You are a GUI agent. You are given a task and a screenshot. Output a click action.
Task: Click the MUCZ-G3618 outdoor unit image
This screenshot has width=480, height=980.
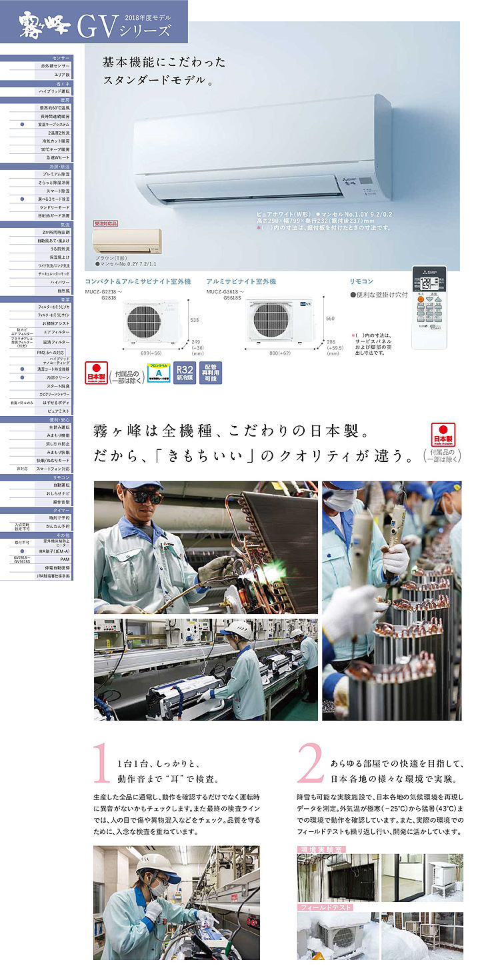point(281,321)
